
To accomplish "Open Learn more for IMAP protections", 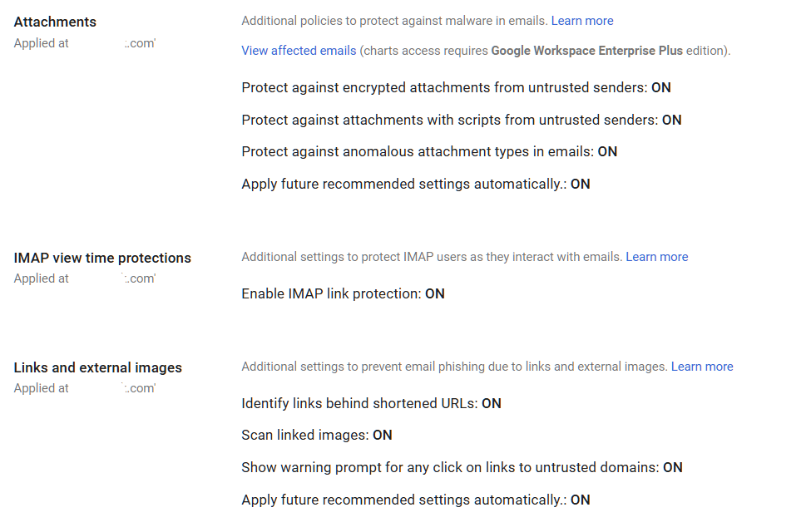I will point(656,256).
